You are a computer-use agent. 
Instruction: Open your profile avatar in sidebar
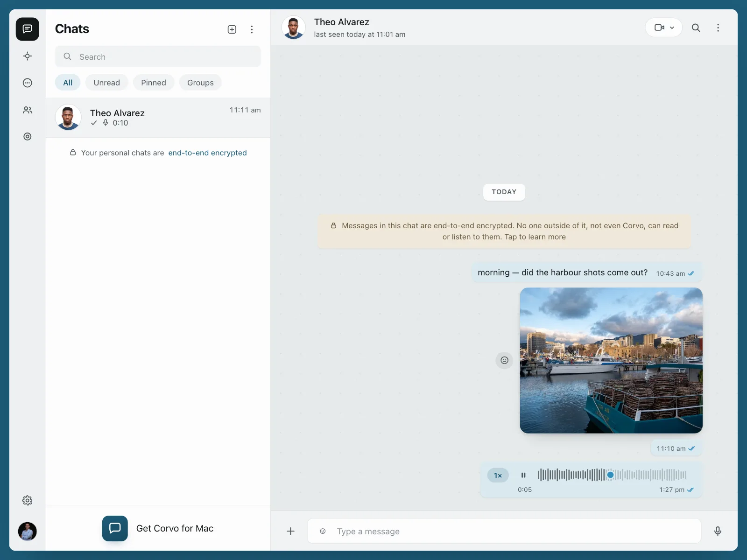tap(28, 531)
